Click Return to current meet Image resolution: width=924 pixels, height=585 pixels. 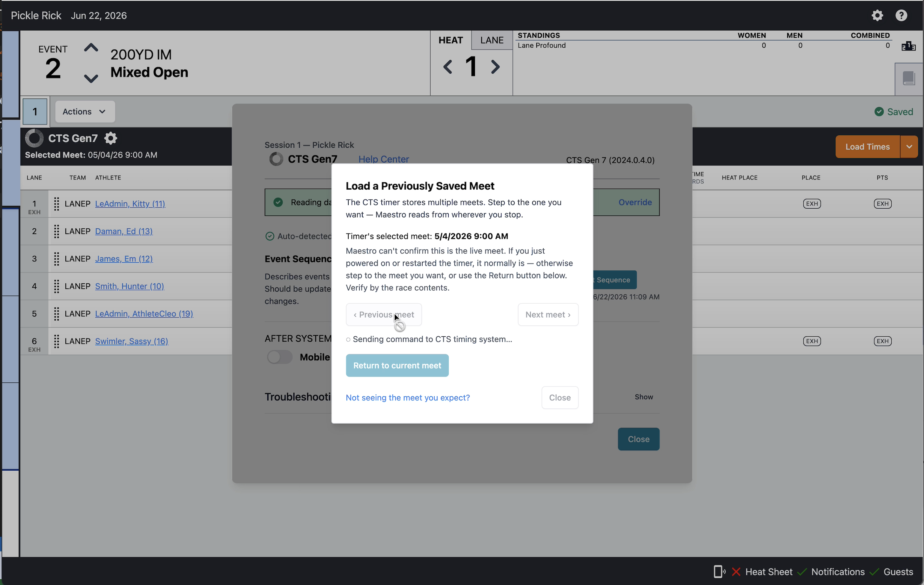(397, 366)
